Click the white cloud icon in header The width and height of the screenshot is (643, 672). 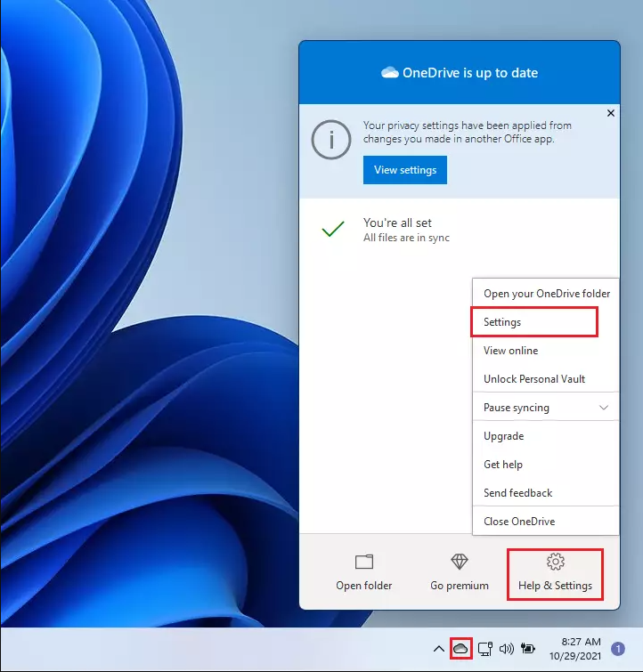click(x=389, y=72)
